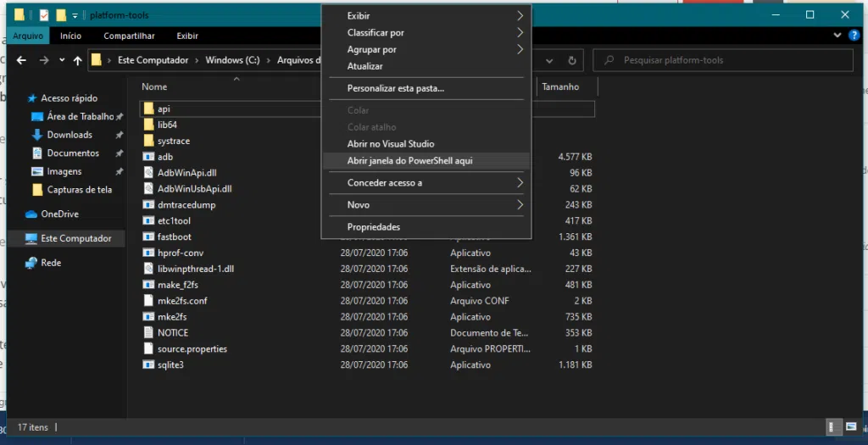Image resolution: width=868 pixels, height=445 pixels.
Task: Click the mke2fs file name
Action: tap(172, 317)
